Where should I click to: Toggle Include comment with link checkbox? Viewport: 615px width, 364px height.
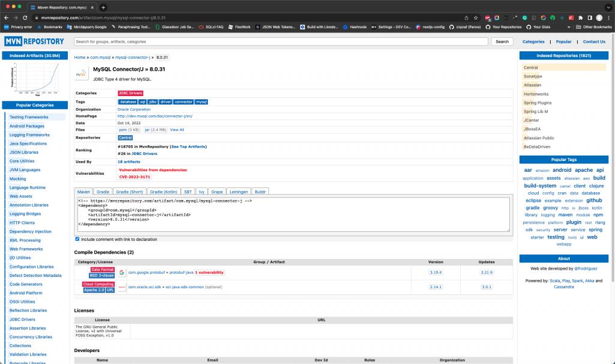(x=77, y=239)
